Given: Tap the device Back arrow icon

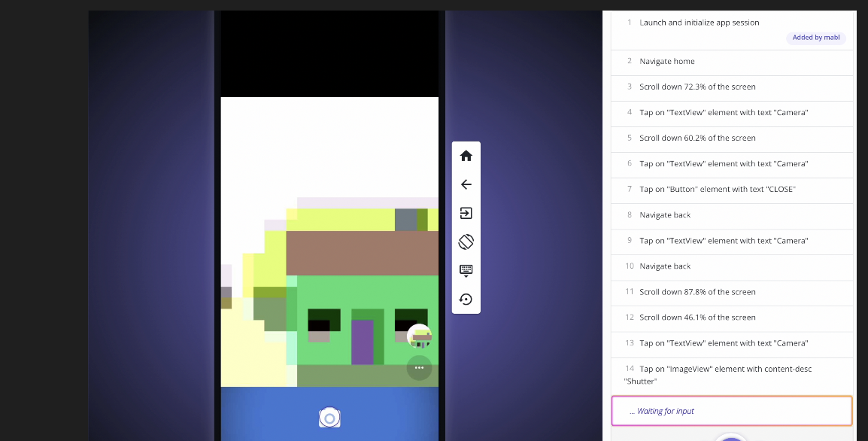Looking at the screenshot, I should pyautogui.click(x=466, y=184).
